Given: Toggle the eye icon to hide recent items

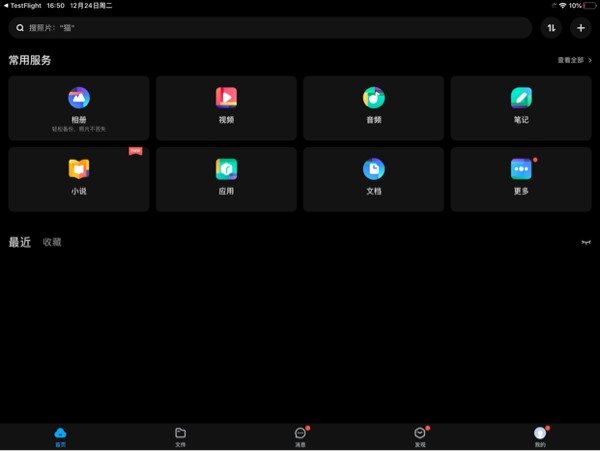Looking at the screenshot, I should (x=586, y=242).
